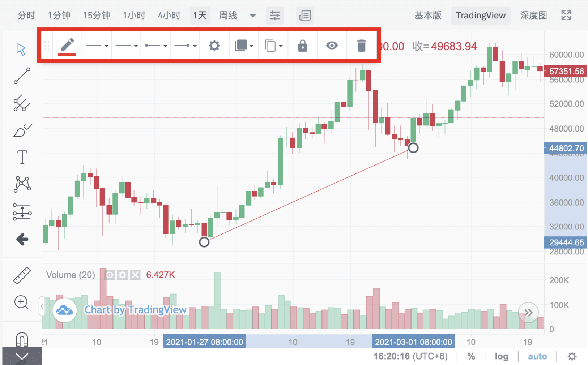Click the TradingView cloud logo
This screenshot has height=365, width=588.
[65, 310]
